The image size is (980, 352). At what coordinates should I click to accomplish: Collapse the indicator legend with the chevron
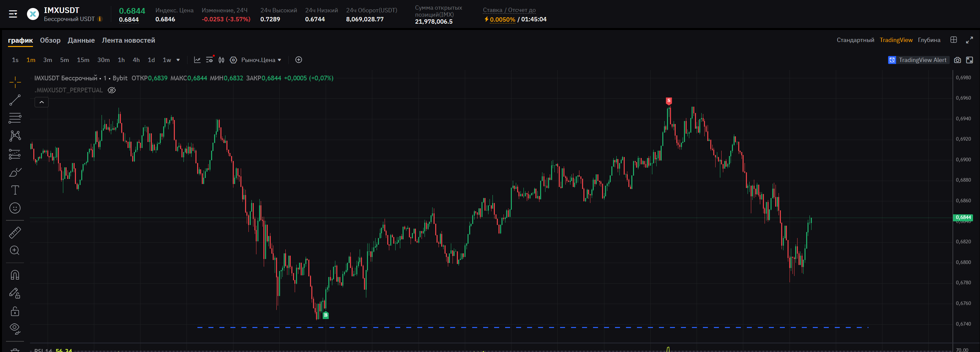coord(42,102)
